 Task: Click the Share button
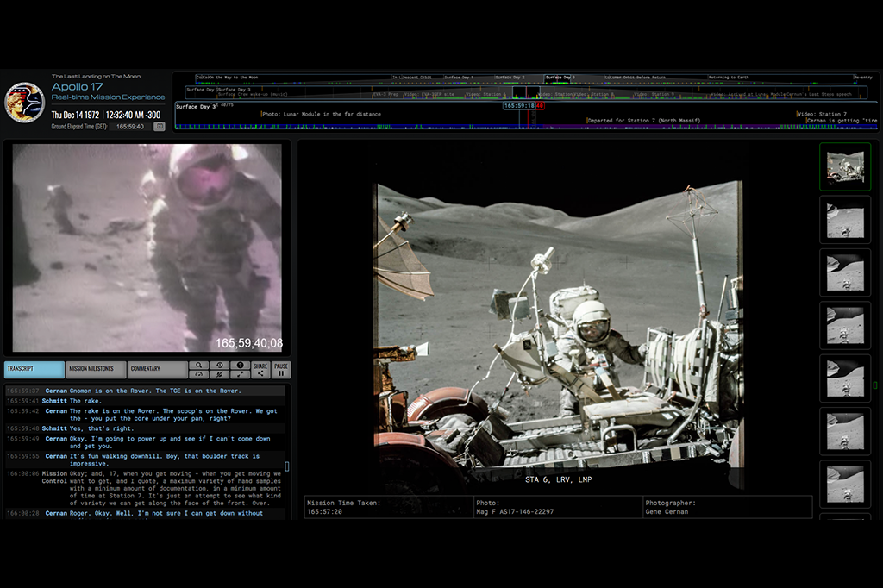pos(260,370)
